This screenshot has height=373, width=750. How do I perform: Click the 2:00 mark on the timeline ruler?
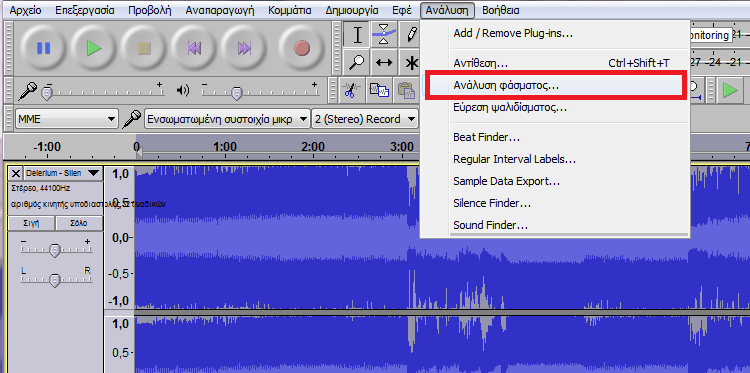click(313, 147)
